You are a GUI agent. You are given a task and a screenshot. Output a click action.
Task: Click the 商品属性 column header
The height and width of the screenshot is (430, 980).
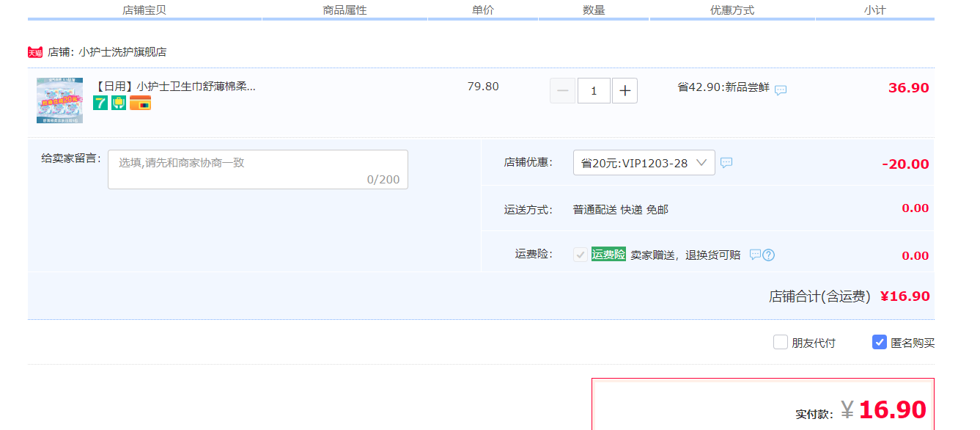coord(345,10)
